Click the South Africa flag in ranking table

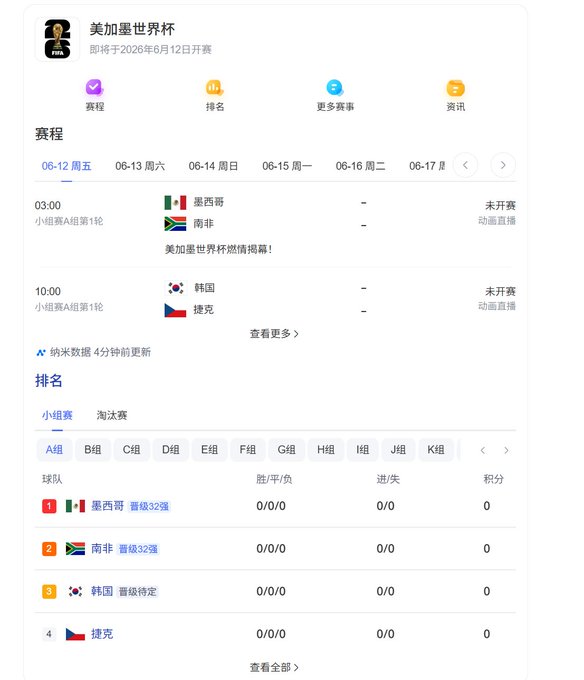tap(75, 549)
